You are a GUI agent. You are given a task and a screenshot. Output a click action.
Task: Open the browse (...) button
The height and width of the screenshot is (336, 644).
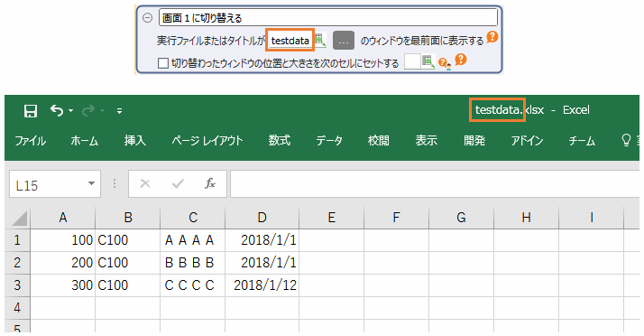coord(344,41)
